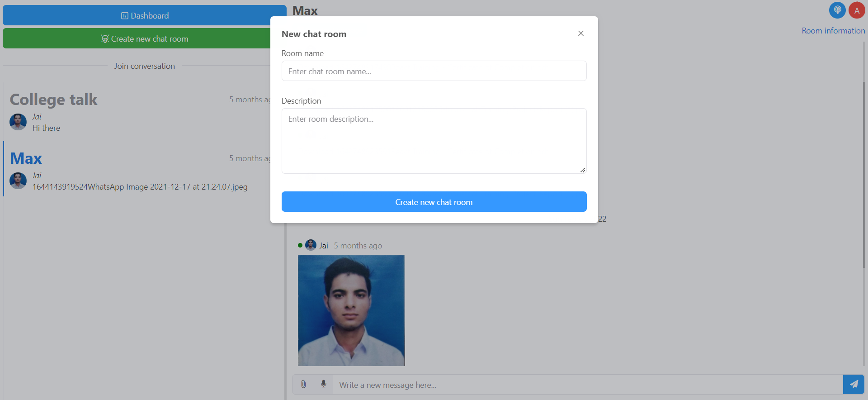Select the Max conversation in sidebar

click(x=26, y=159)
